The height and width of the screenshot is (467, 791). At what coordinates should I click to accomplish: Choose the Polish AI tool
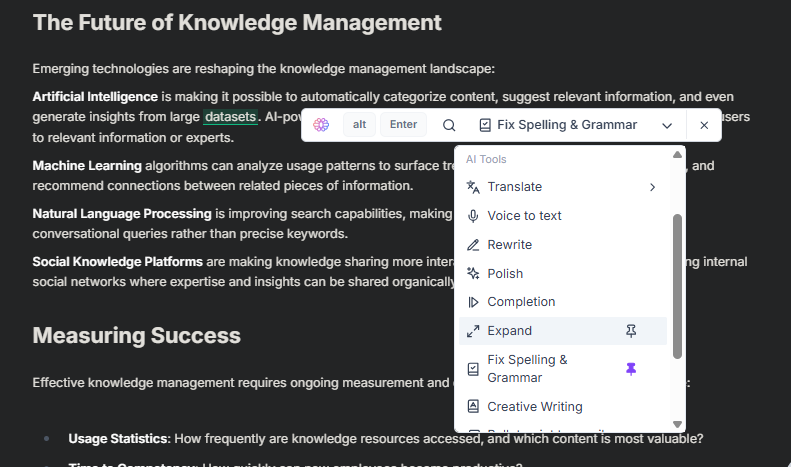pos(562,273)
